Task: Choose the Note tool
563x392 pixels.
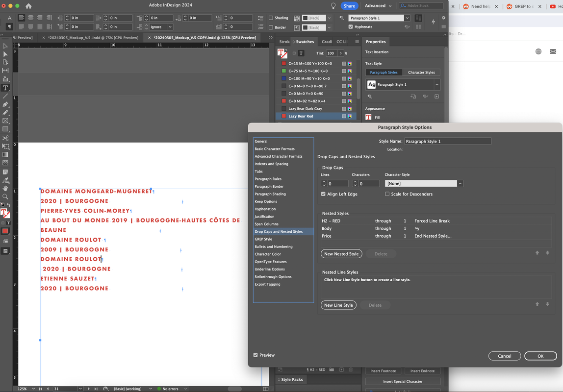Action: 5,172
